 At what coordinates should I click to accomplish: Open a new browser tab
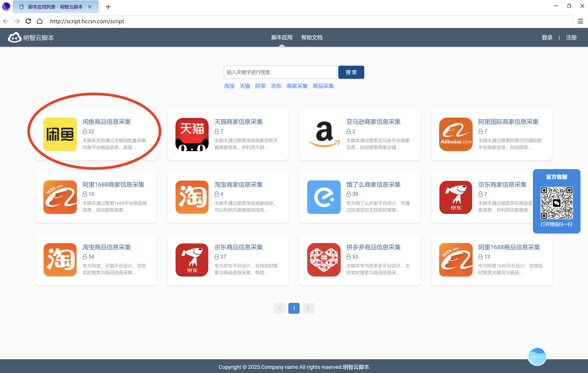click(108, 7)
